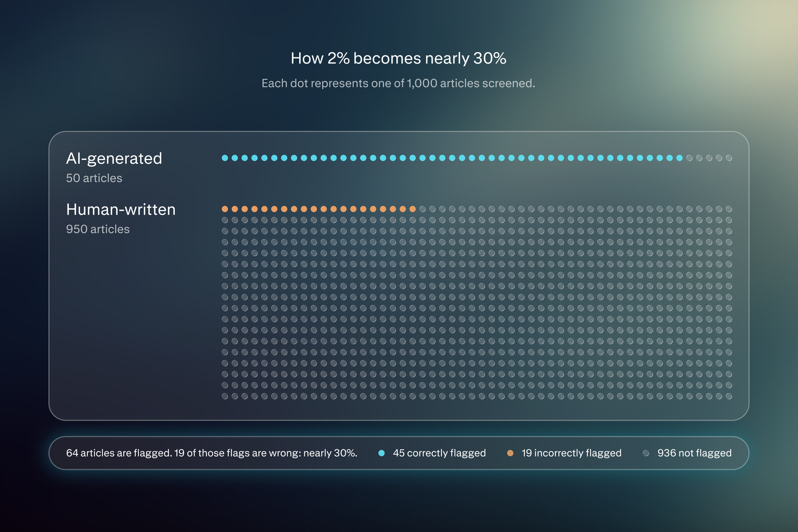Click the last cyan dot in AI-generated row
Image resolution: width=798 pixels, height=532 pixels.
click(679, 158)
